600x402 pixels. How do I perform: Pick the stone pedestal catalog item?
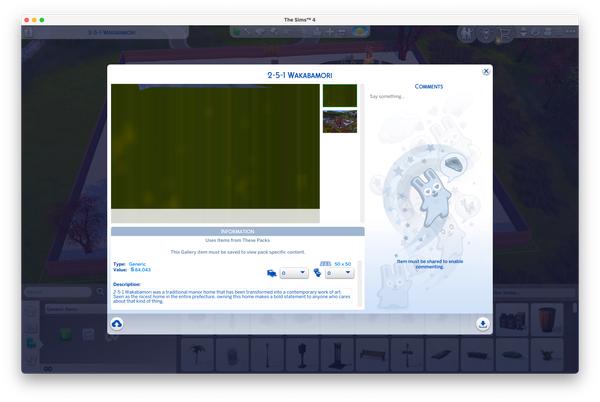(337, 355)
